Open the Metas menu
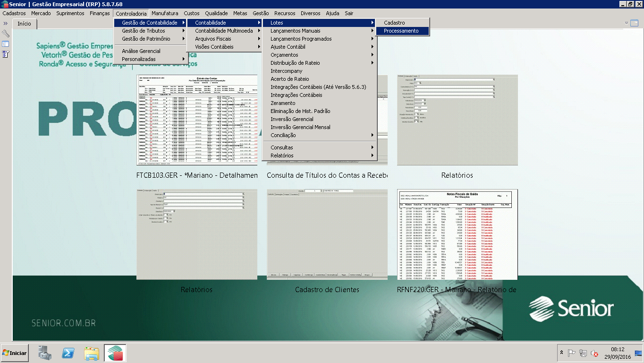Screen dimensions: 644x363 tap(240, 13)
